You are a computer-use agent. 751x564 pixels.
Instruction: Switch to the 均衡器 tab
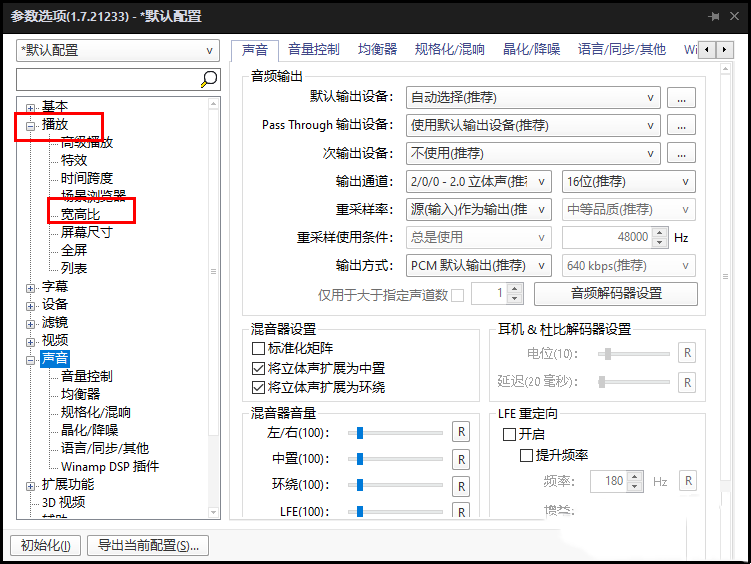pyautogui.click(x=377, y=49)
